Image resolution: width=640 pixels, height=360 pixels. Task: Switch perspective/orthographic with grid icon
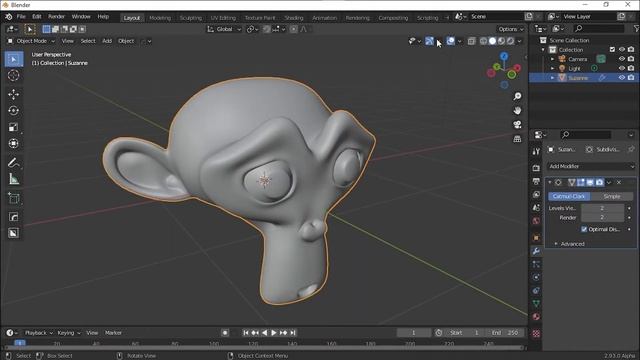click(x=517, y=139)
